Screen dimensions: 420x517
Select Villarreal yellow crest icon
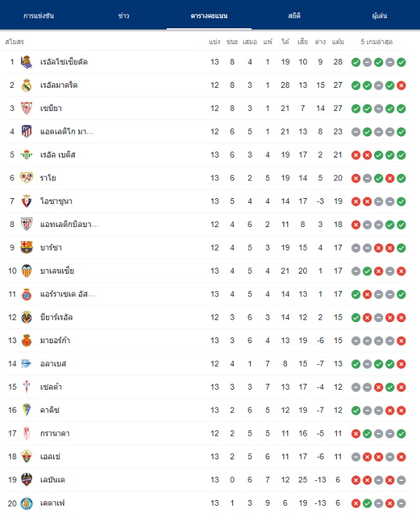[26, 317]
